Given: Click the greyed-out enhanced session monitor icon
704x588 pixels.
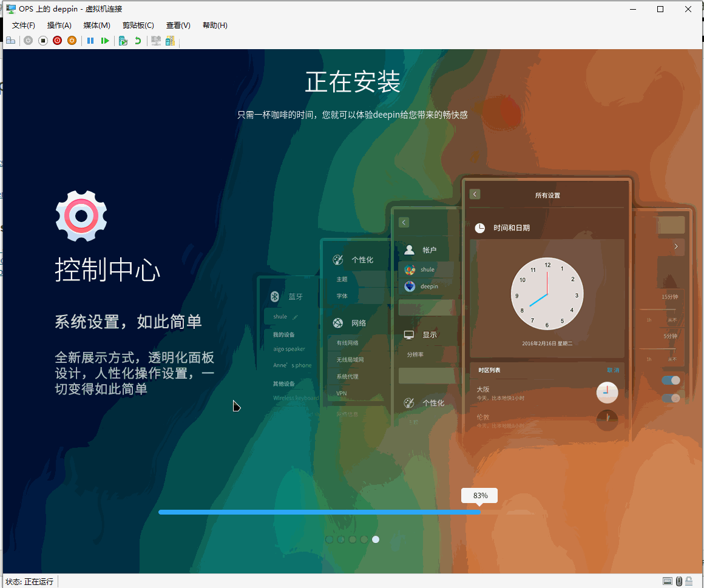Looking at the screenshot, I should (x=156, y=41).
